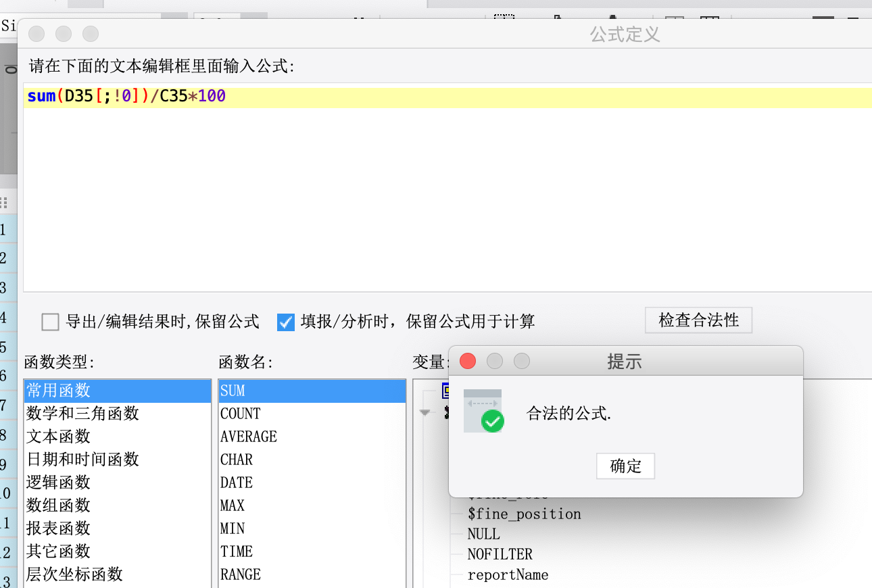Select the AVERAGE function
Viewport: 872px width, 588px height.
point(312,437)
